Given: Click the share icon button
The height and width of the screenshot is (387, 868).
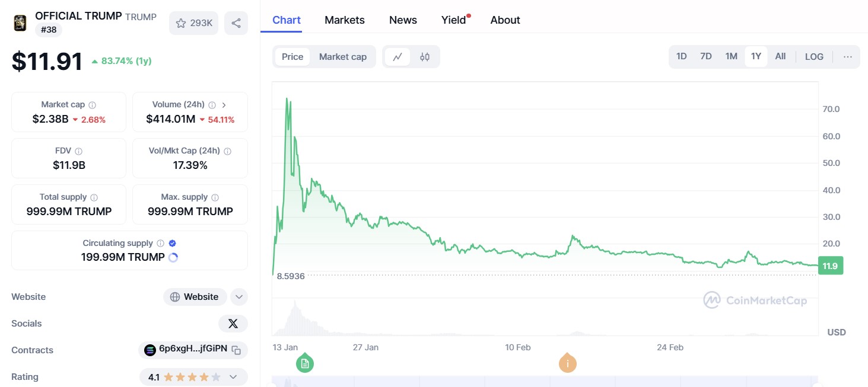Looking at the screenshot, I should pos(236,23).
